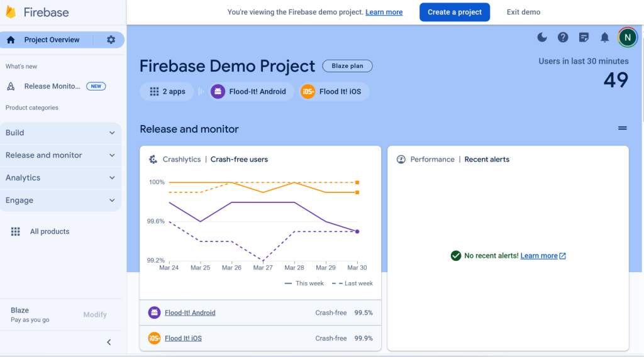Open All products grid icon
Image resolution: width=644 pixels, height=357 pixels.
point(16,231)
